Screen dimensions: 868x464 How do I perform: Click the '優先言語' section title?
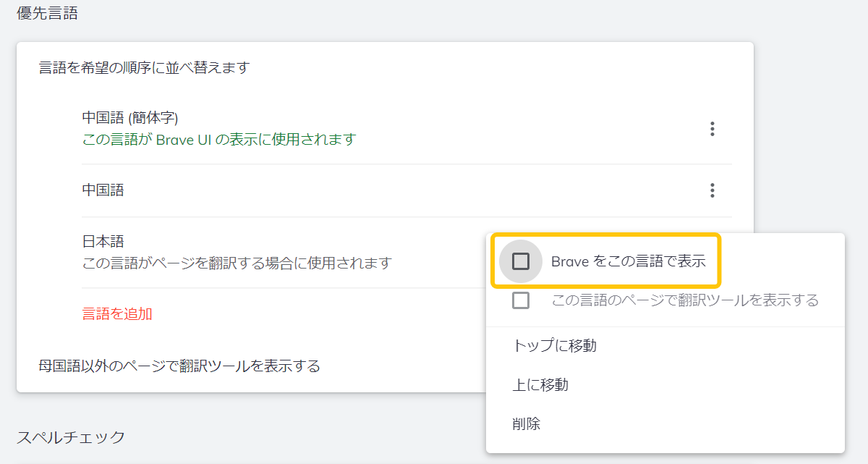click(x=47, y=13)
